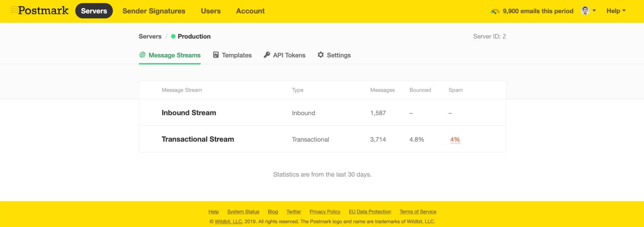Click the 4% spam rate value

tap(455, 139)
